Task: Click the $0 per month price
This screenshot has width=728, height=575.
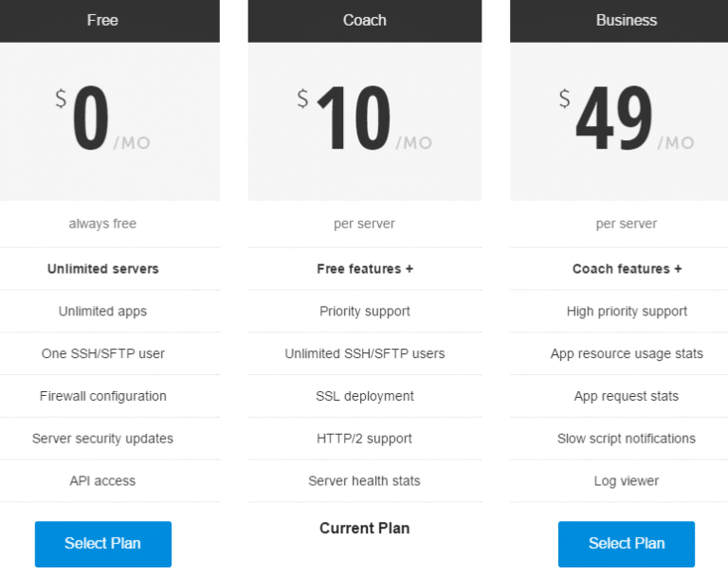Action: pos(103,118)
